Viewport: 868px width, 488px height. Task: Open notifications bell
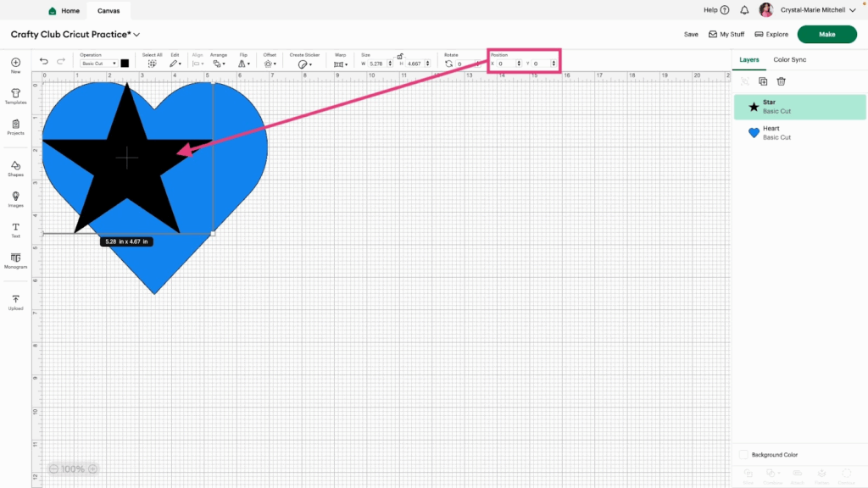pos(744,10)
